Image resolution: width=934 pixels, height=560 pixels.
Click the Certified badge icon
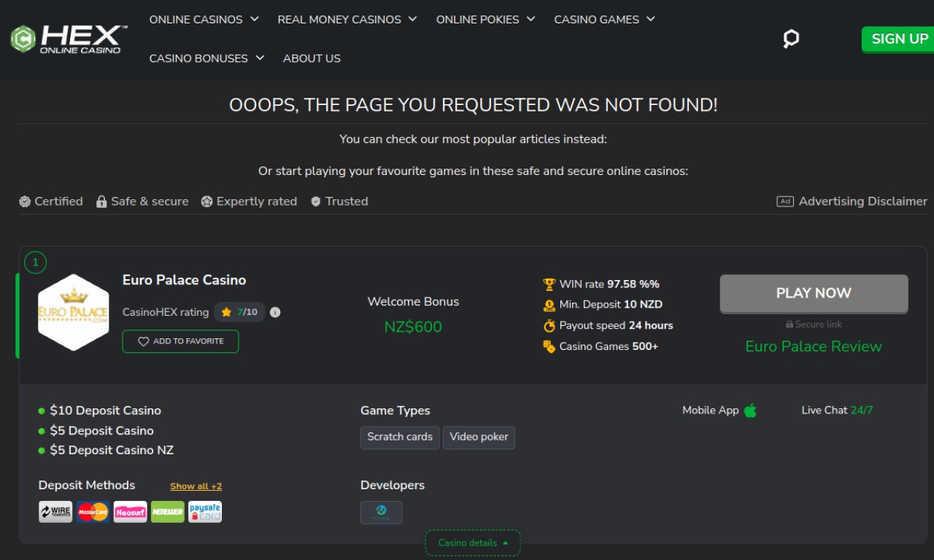pyautogui.click(x=25, y=202)
